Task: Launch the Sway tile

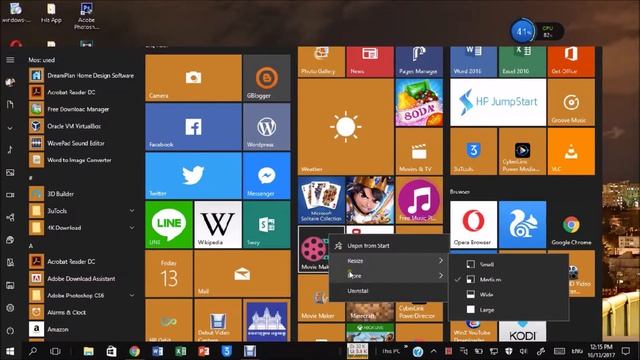Action: [267, 224]
